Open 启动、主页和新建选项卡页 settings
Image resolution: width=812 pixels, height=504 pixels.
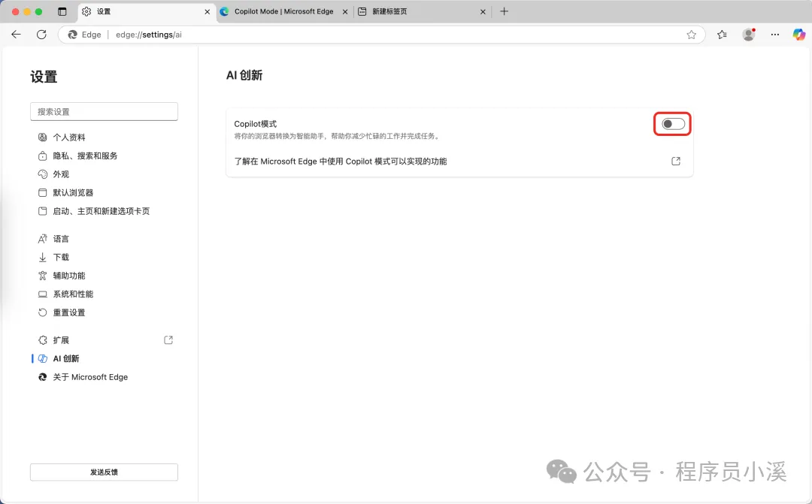pos(101,211)
